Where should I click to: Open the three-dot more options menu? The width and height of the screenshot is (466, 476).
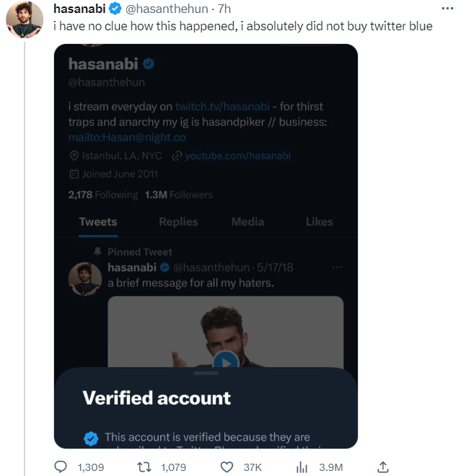[x=447, y=9]
